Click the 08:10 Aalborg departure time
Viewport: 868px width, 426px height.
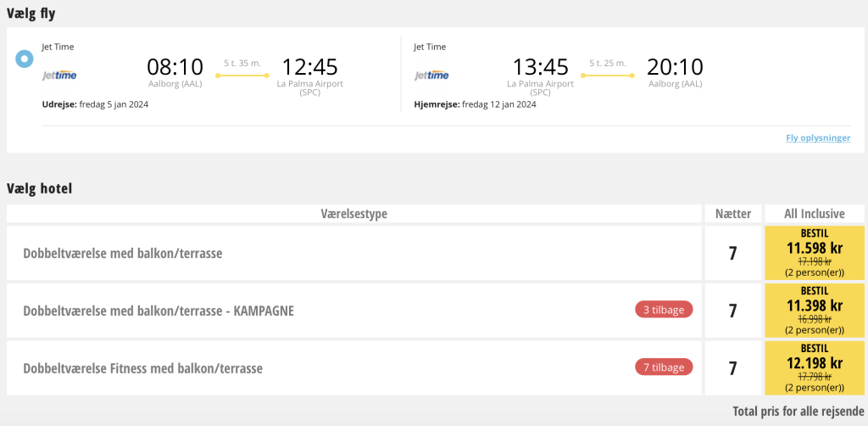pos(175,67)
